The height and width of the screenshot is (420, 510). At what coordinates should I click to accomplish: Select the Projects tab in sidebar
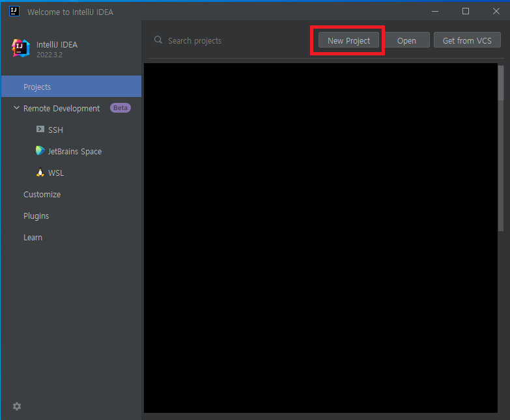(x=71, y=87)
